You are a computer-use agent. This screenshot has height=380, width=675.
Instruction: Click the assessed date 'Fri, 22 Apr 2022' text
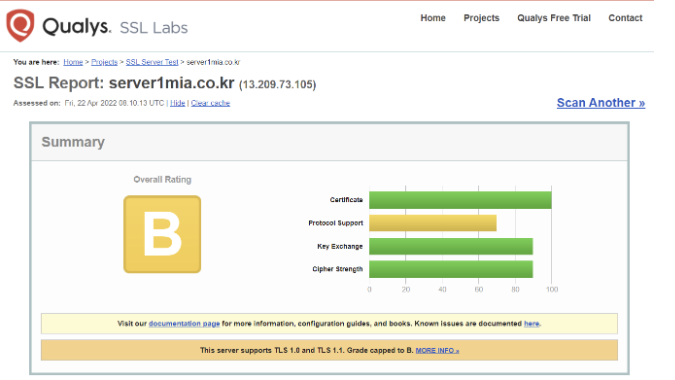click(x=90, y=103)
